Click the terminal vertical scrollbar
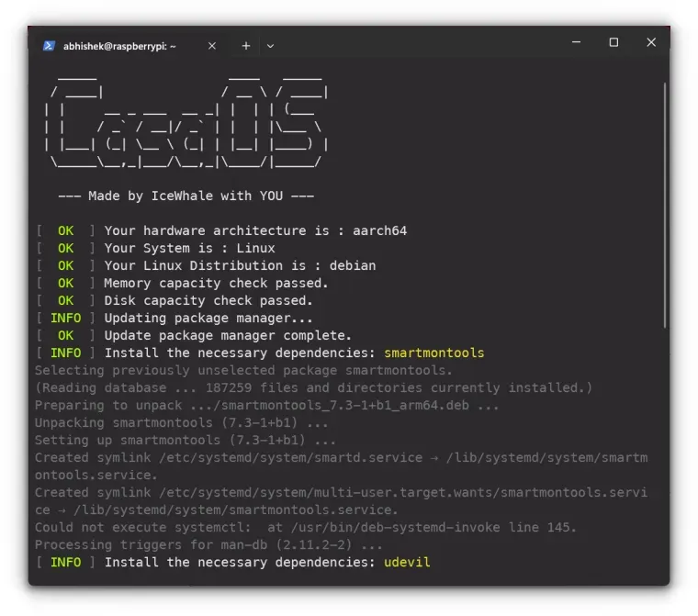Image resolution: width=698 pixels, height=616 pixels. [x=665, y=205]
